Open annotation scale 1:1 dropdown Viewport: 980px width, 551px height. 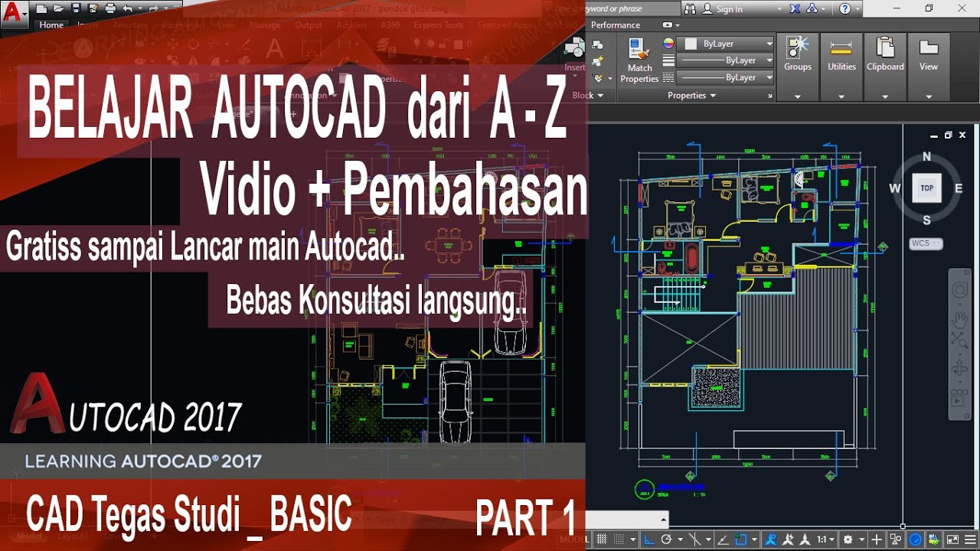point(826,540)
